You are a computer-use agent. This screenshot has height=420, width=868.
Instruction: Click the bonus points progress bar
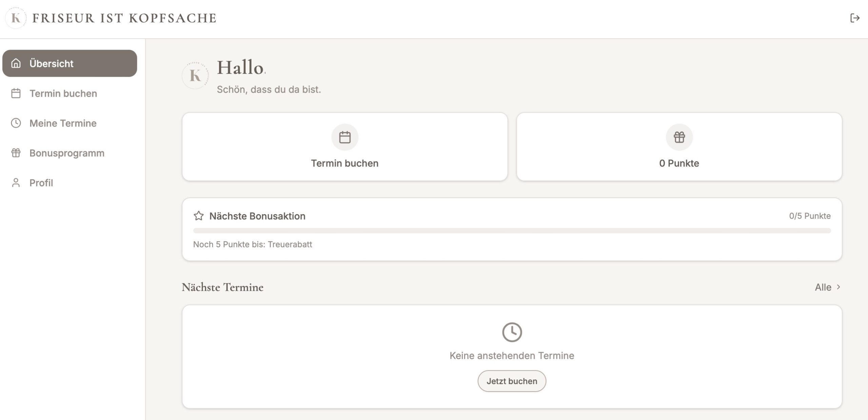(x=512, y=231)
